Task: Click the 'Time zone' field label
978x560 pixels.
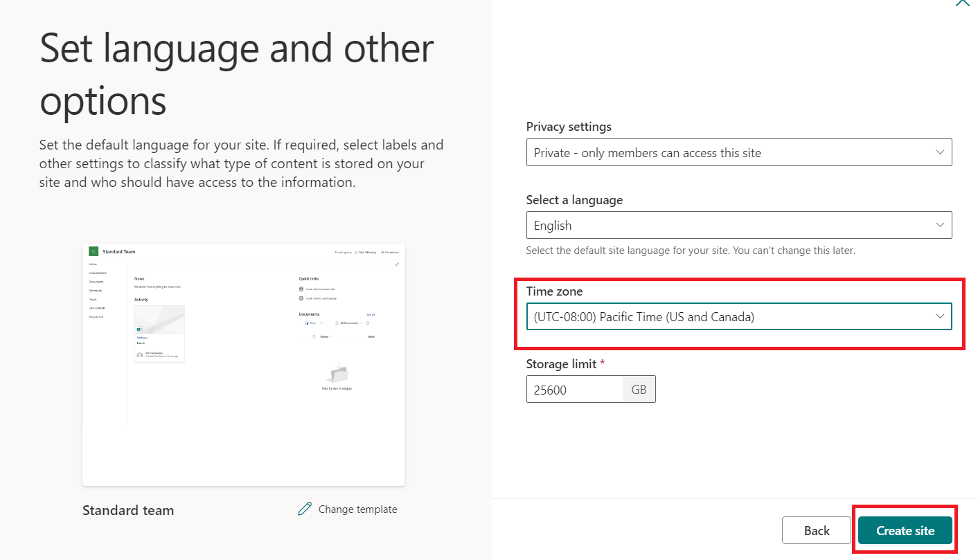Action: (554, 291)
